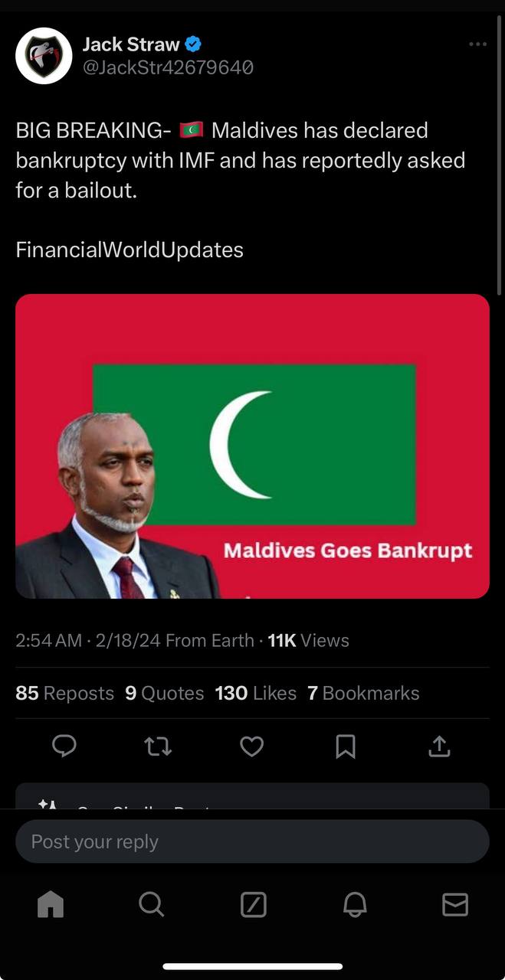Screen dimensions: 505x980
Task: Open @JackStr42679640 handle link
Action: click(168, 67)
